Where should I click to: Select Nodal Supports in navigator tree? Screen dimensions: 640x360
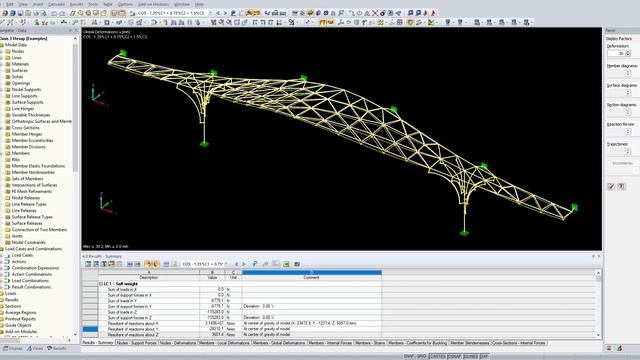pyautogui.click(x=26, y=89)
